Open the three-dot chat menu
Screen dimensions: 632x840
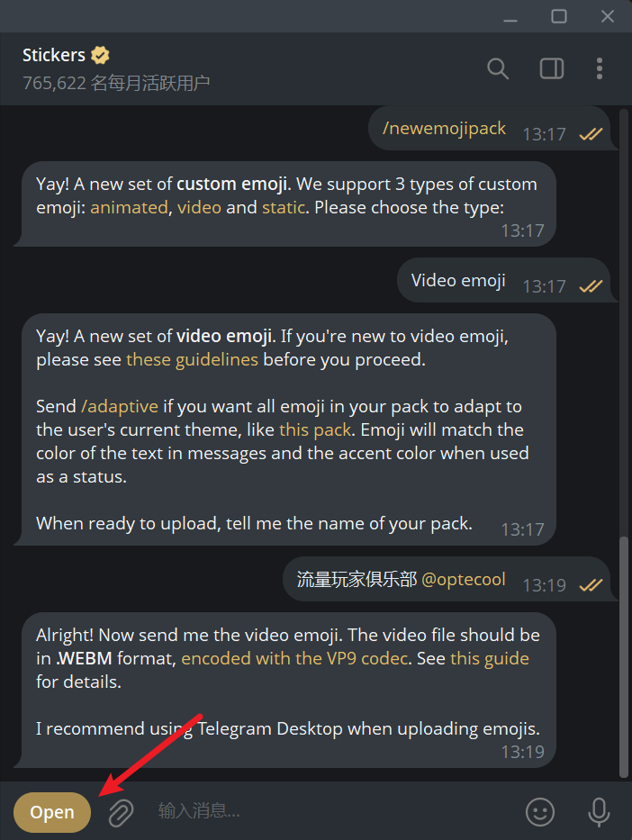pyautogui.click(x=600, y=68)
